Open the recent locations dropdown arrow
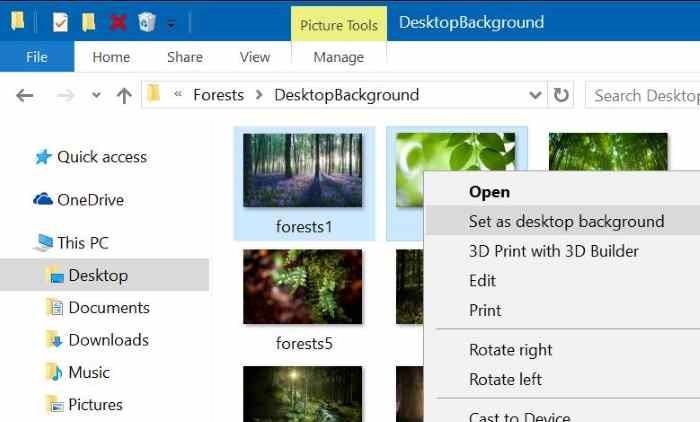The height and width of the screenshot is (422, 700). [x=96, y=95]
